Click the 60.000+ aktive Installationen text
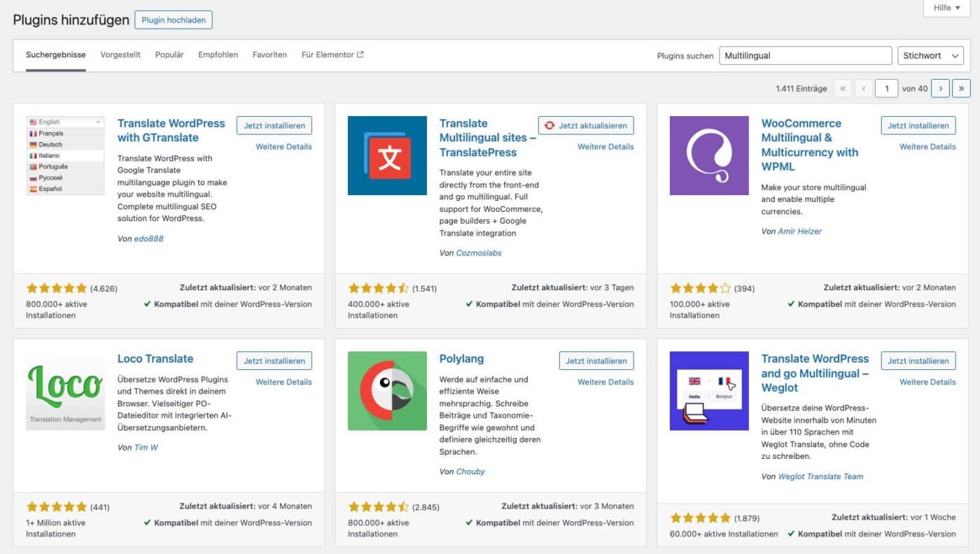Image resolution: width=980 pixels, height=554 pixels. coord(724,534)
